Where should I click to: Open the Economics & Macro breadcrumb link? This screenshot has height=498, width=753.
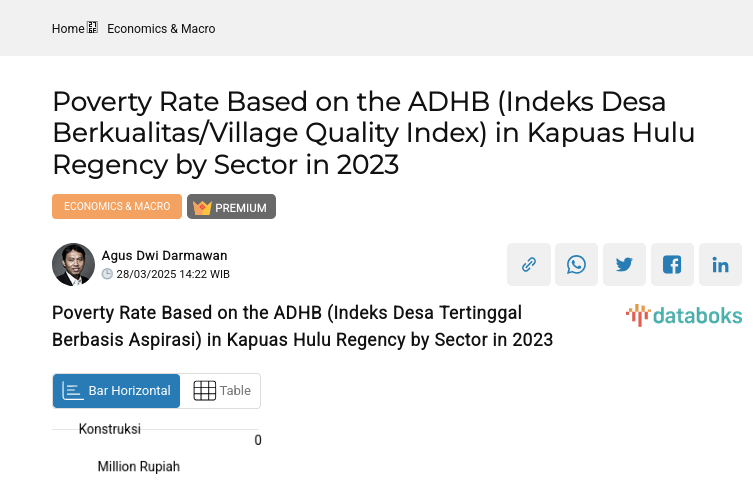(161, 29)
